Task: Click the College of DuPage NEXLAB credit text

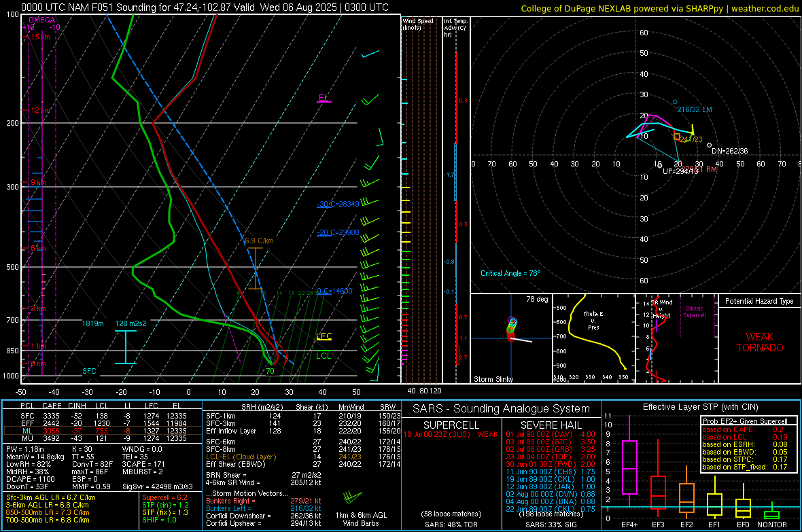Action: pos(659,8)
